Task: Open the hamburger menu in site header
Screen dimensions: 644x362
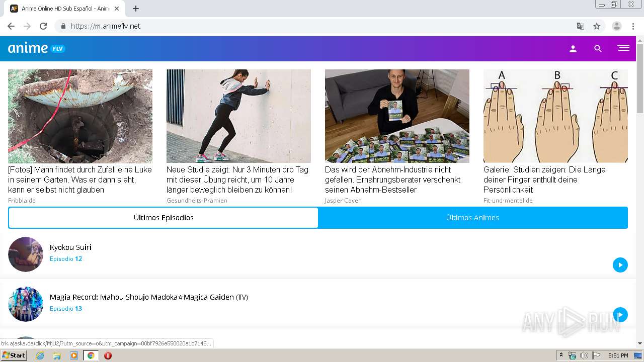Action: [623, 48]
